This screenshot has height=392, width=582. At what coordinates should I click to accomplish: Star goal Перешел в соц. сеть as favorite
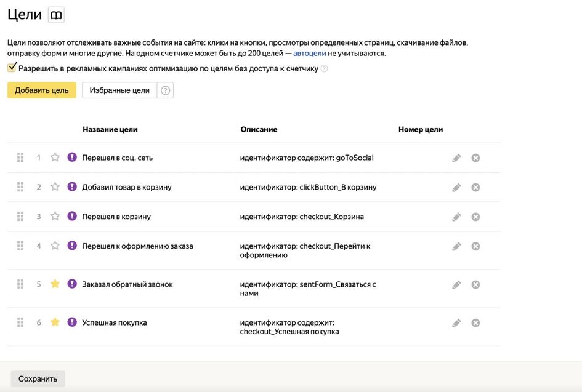(55, 158)
